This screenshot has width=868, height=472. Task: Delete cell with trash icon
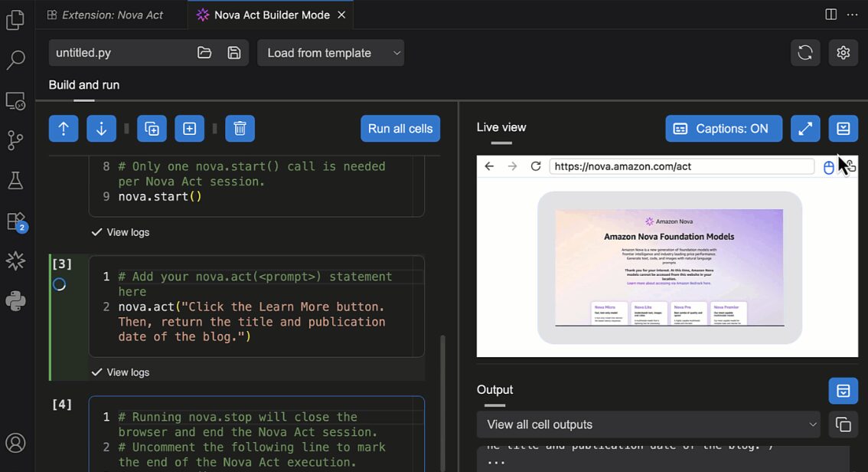pyautogui.click(x=240, y=129)
